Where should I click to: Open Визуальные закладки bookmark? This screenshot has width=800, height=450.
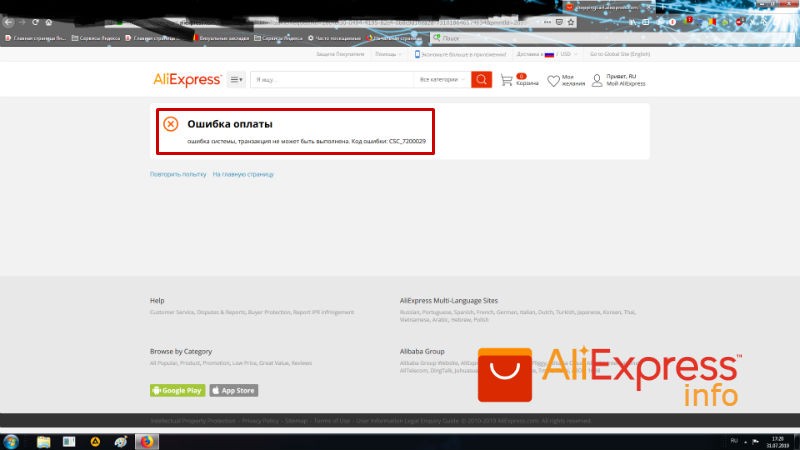pyautogui.click(x=220, y=38)
